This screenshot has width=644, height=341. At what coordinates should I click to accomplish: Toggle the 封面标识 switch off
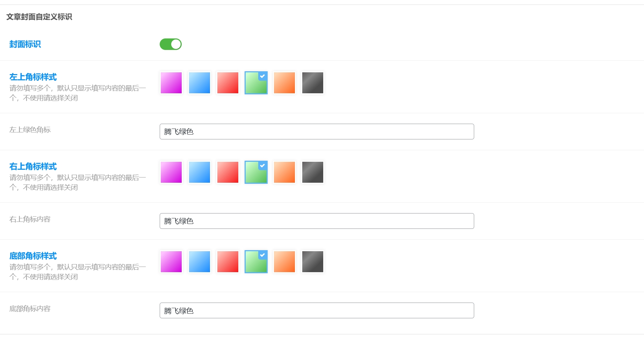(171, 44)
